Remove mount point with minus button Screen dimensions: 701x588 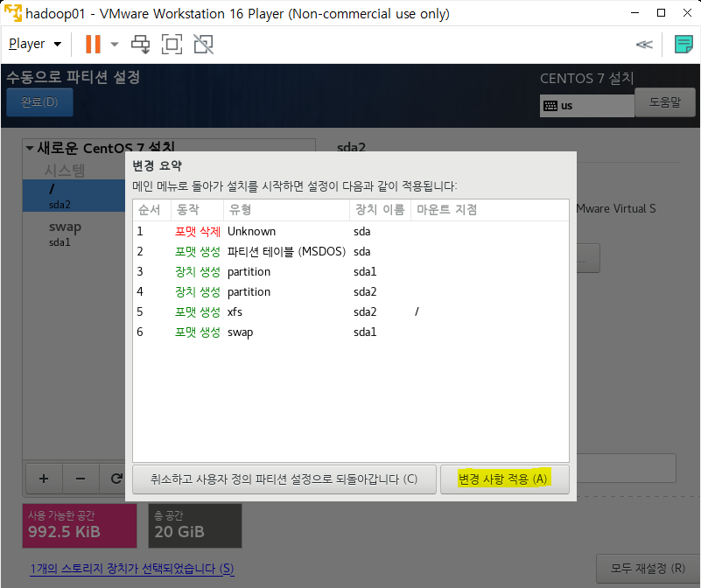[x=81, y=479]
